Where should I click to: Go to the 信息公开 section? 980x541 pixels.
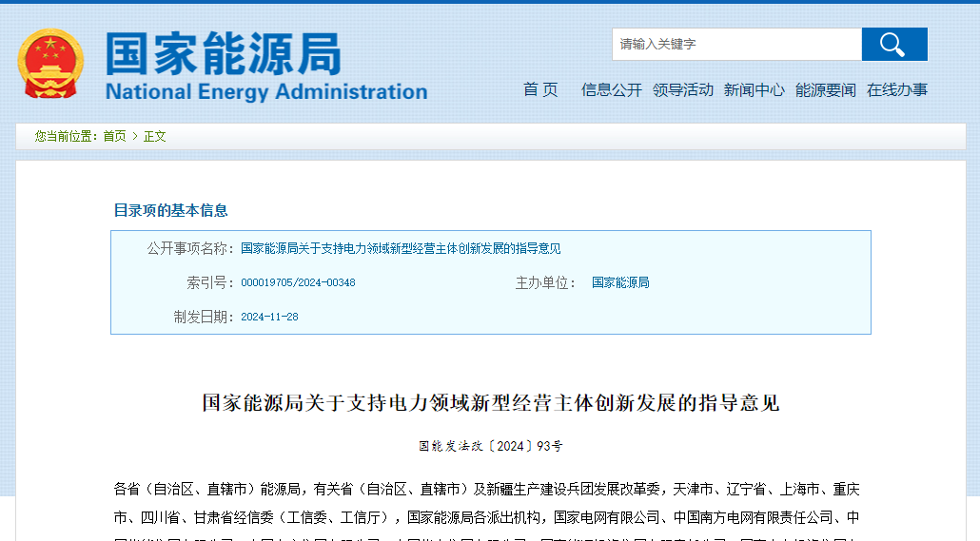tap(612, 89)
